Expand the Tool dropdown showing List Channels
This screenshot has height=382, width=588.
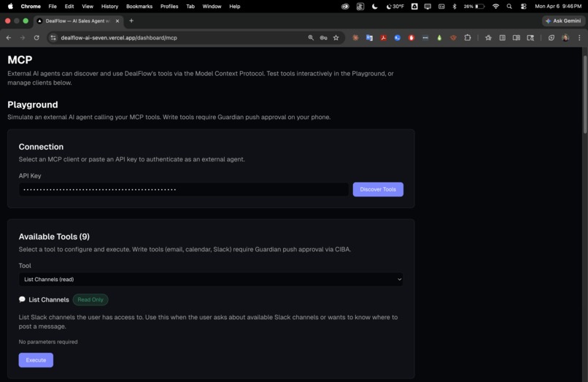(x=211, y=279)
